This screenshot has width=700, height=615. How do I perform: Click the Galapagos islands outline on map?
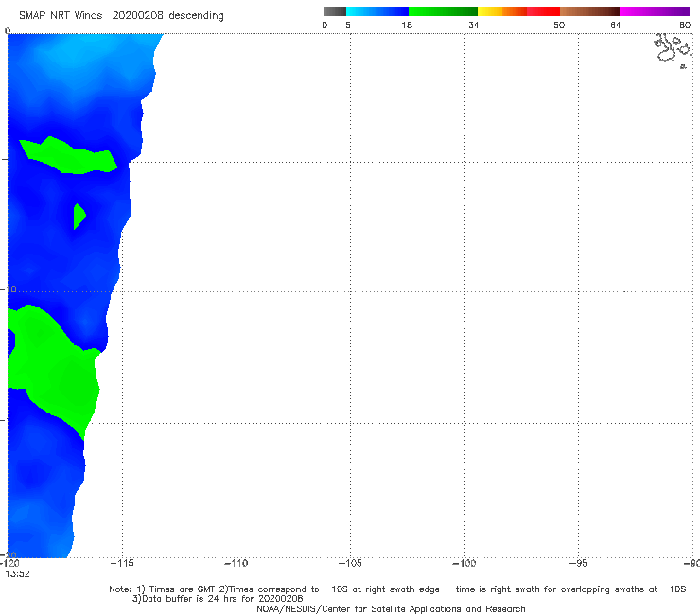[x=674, y=50]
